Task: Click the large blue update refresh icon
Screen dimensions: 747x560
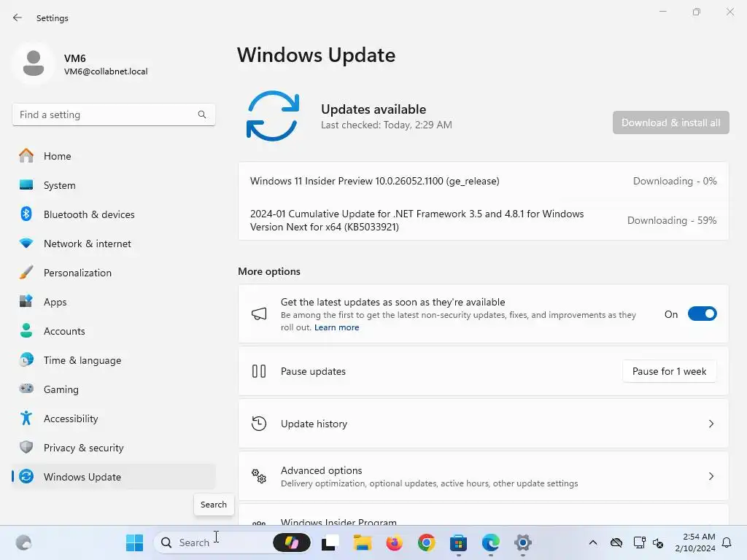Action: pos(273,116)
